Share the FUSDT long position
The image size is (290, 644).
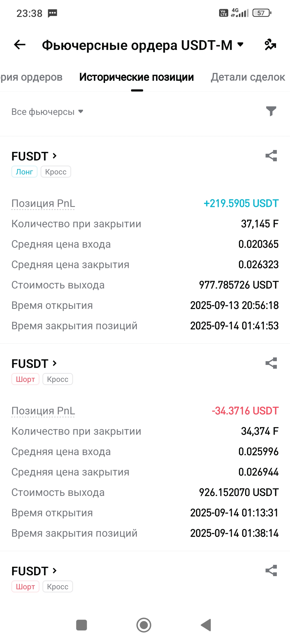click(271, 156)
